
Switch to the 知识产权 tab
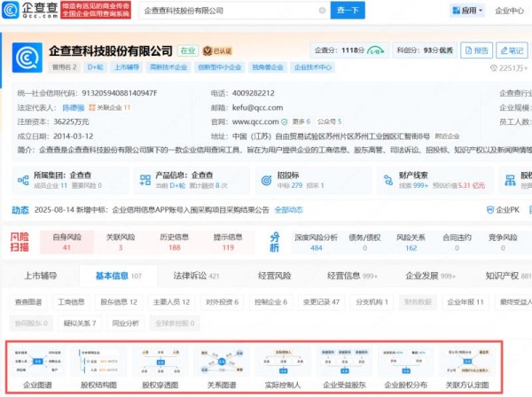click(x=508, y=276)
